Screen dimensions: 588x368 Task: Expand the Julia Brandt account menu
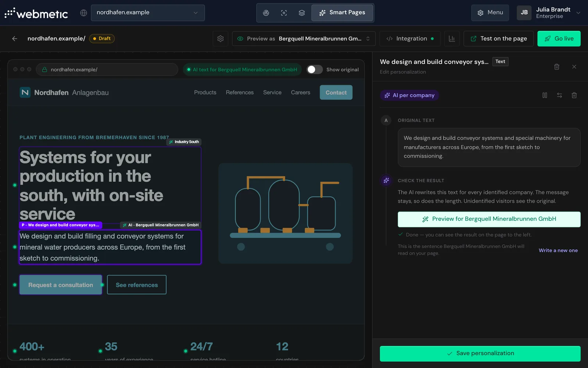click(549, 13)
